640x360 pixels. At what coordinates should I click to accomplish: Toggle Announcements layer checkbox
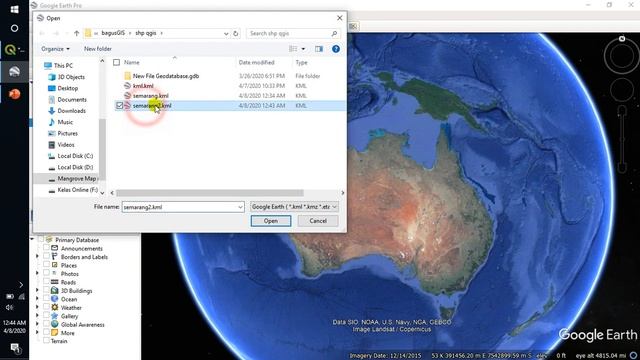click(x=46, y=248)
